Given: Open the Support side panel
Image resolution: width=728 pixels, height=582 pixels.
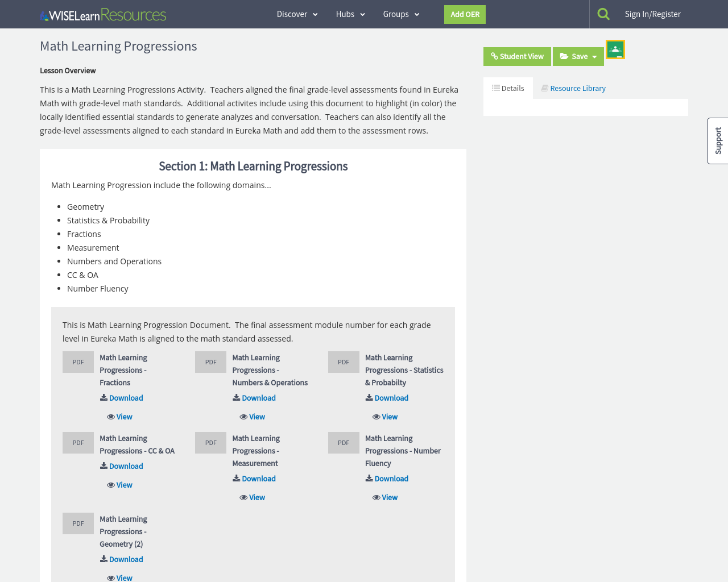Looking at the screenshot, I should [717, 141].
